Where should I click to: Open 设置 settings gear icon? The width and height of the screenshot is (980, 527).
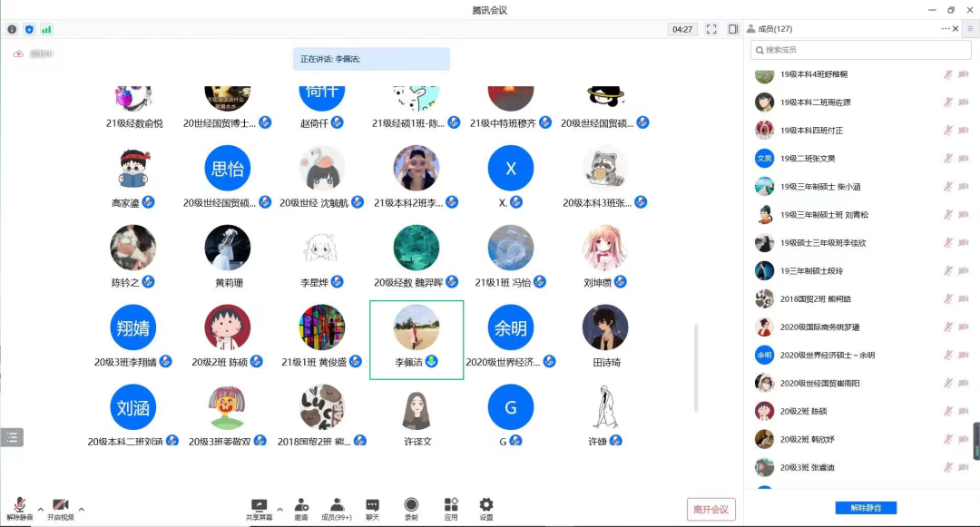point(486,506)
